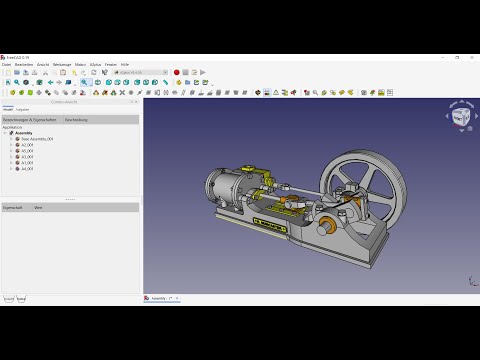Click the highlighted toolbar icon left of the triangle
Screen dimensions: 480x360
click(x=267, y=93)
